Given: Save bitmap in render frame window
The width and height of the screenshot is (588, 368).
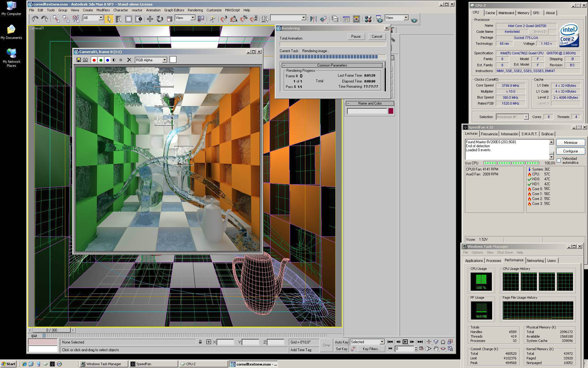Looking at the screenshot, I should (x=79, y=60).
